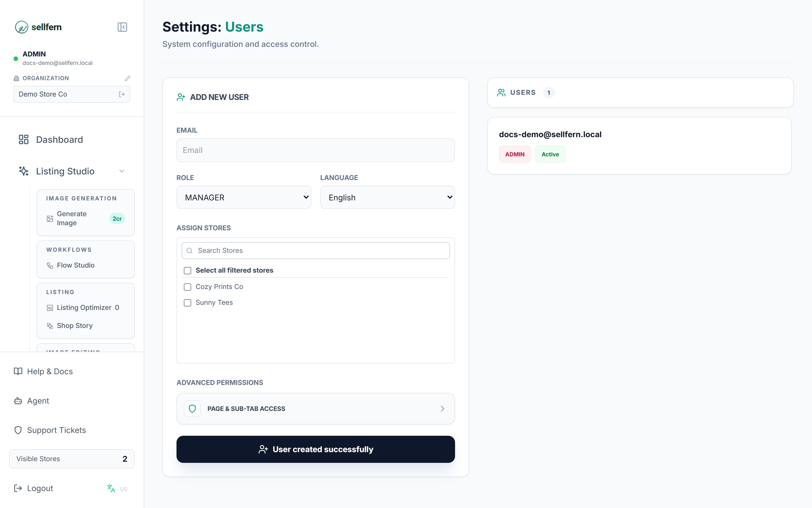
Task: Click the Generate Image icon
Action: tap(50, 218)
